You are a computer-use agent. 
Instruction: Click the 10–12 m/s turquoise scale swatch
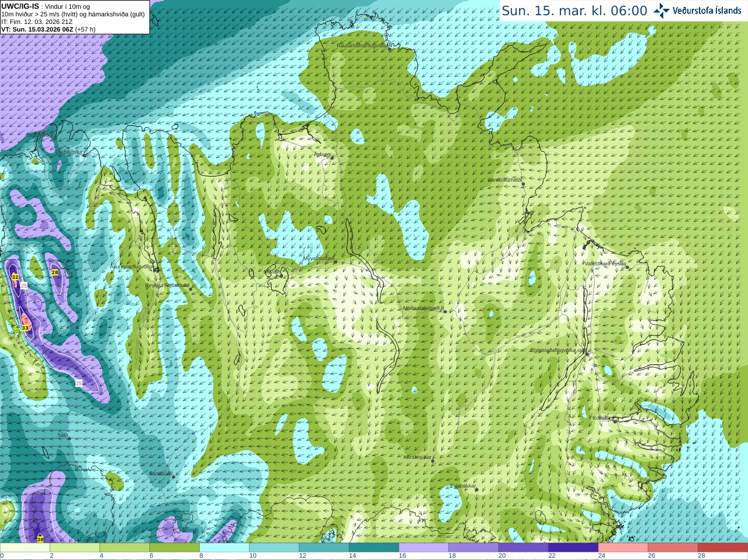coord(274,548)
